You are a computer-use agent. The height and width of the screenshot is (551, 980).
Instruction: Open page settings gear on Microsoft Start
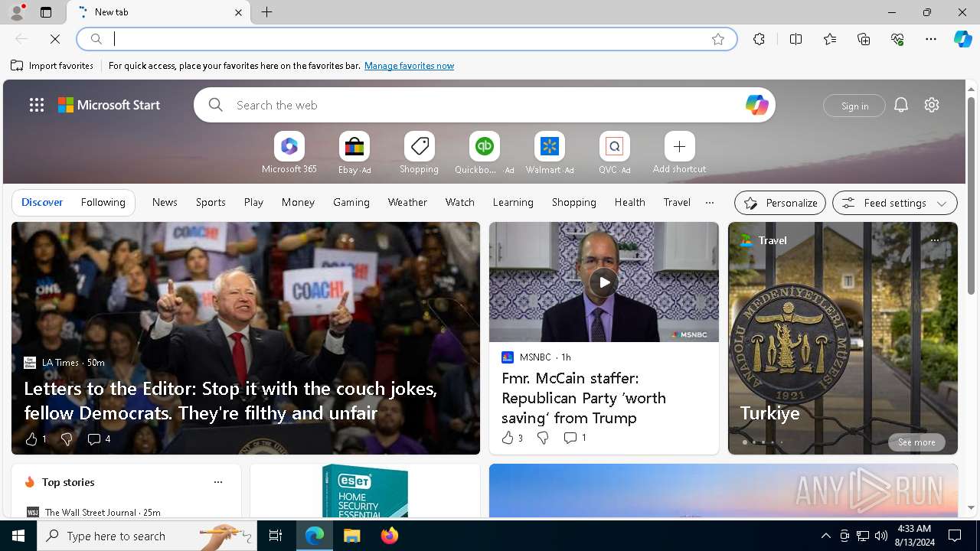coord(932,105)
